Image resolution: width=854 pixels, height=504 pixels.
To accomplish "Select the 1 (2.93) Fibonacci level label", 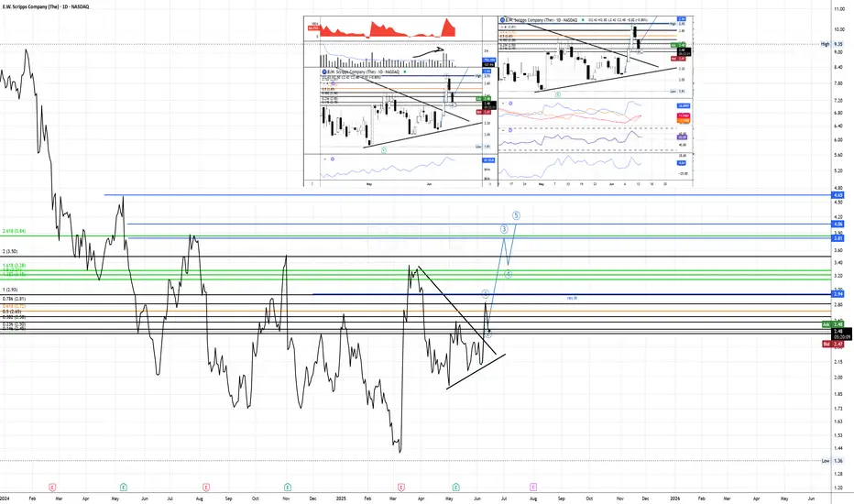I will pos(10,290).
